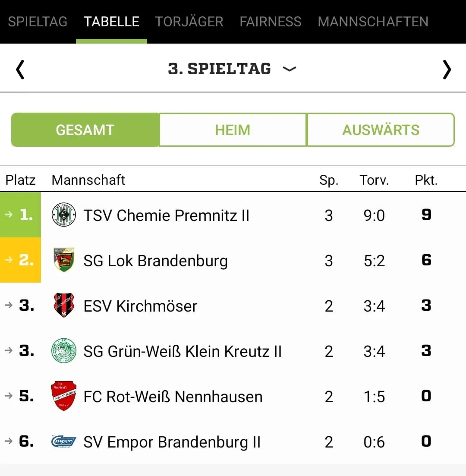Click the Grün-Weiß Klein Kreutz II emblem

point(64,351)
